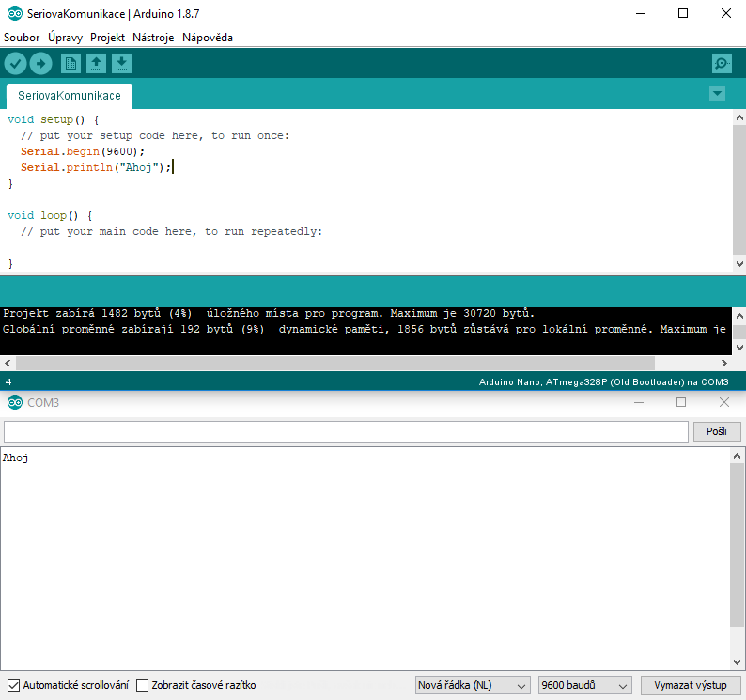The width and height of the screenshot is (746, 700).
Task: Close the COM3 serial monitor window
Action: click(723, 402)
